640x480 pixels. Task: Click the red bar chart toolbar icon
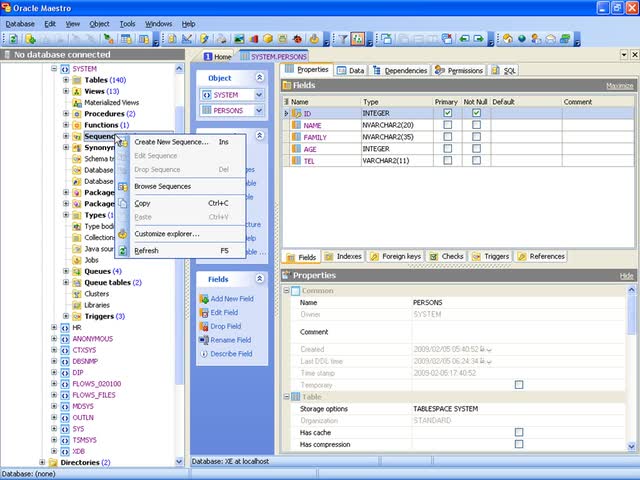pyautogui.click(x=253, y=39)
